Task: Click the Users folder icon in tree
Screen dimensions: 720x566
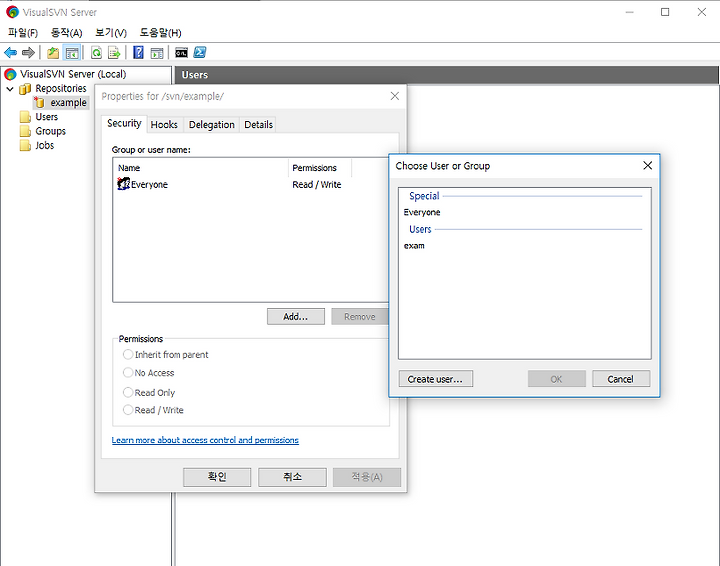Action: 25,117
